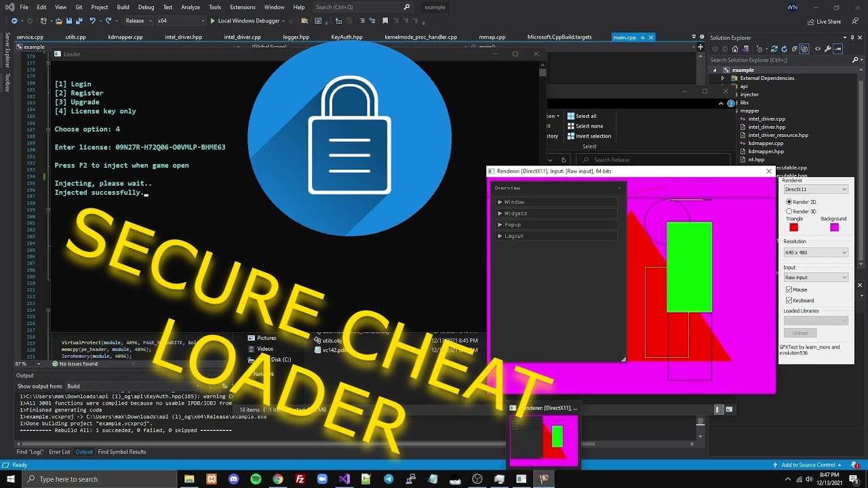Toggle the Keyboard checkbox
The height and width of the screenshot is (488, 868).
789,300
